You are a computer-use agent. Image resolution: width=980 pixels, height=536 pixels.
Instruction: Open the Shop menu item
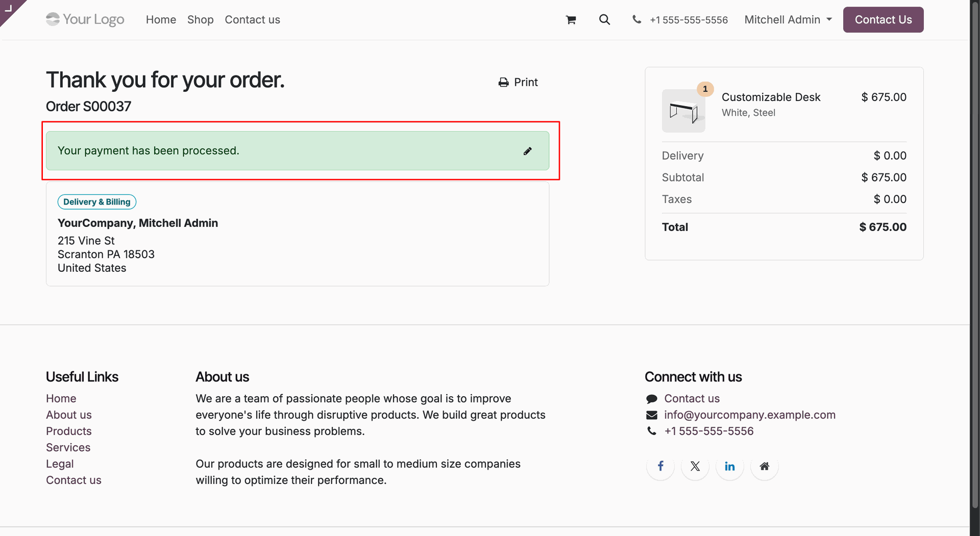200,20
